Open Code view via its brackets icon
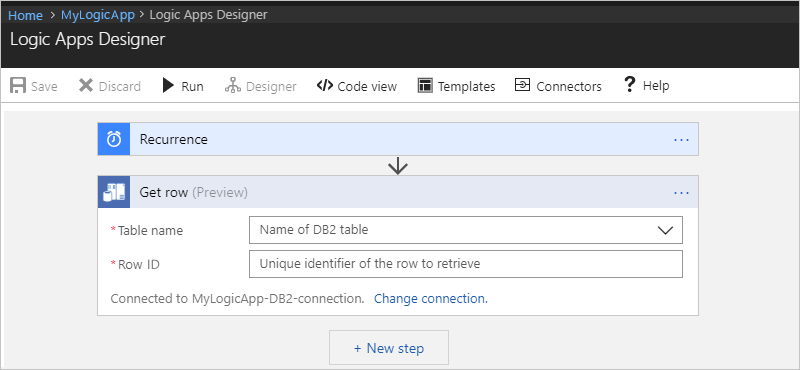The height and width of the screenshot is (370, 800). [x=324, y=85]
